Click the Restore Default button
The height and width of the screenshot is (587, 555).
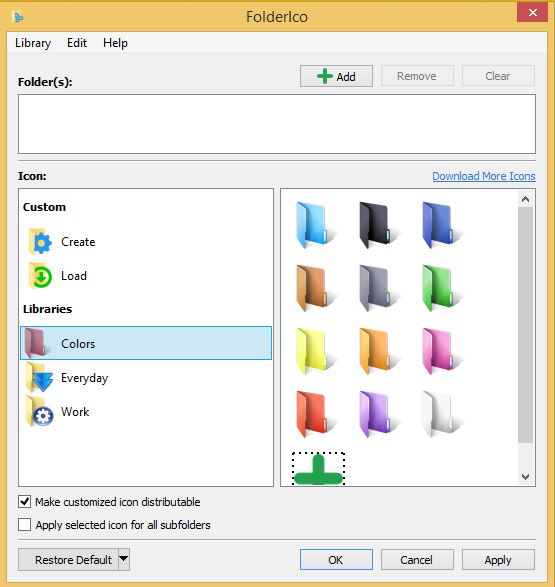tap(68, 559)
